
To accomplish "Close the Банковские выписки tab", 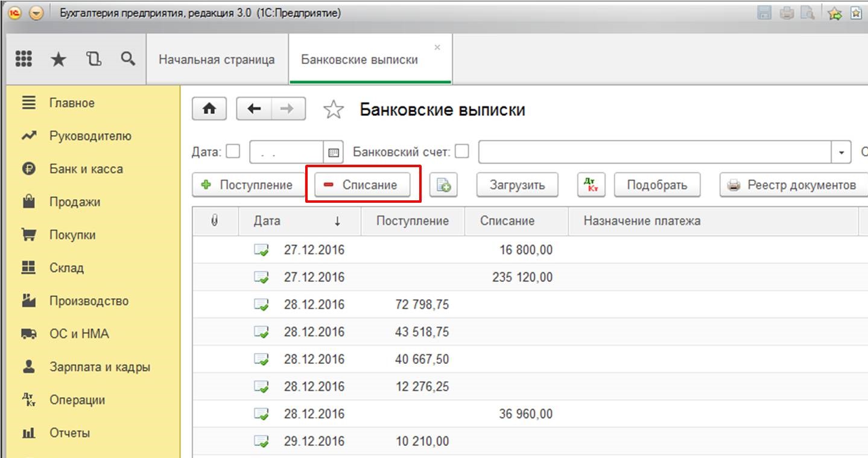I will pyautogui.click(x=437, y=47).
